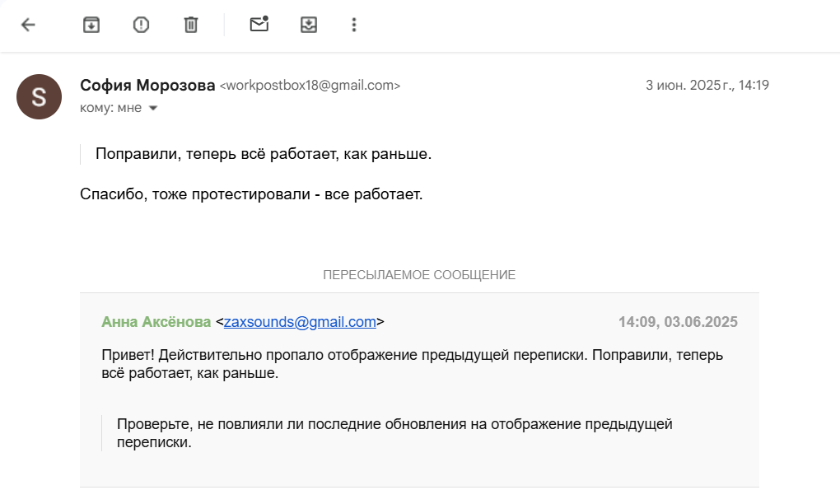Click the quoted line "Поправили, теперь всё работает"
Screen dimensions: 840x504
(x=264, y=153)
